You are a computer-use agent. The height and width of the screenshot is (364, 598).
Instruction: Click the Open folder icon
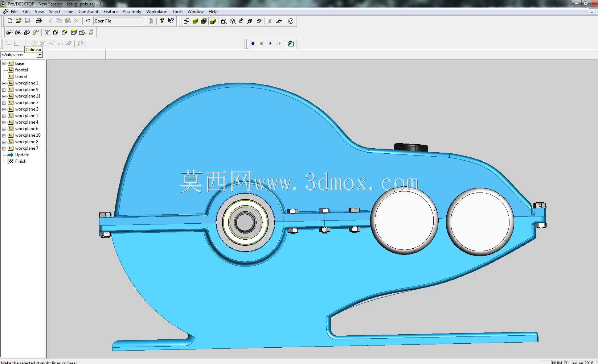coord(19,21)
